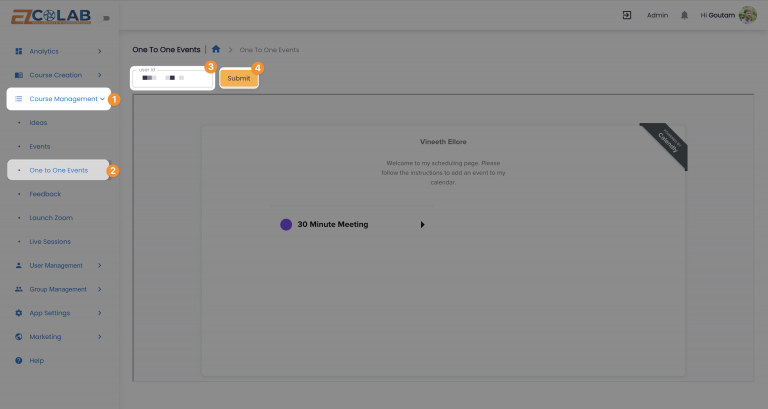Expand the Analytics submenu chevron

pos(99,51)
